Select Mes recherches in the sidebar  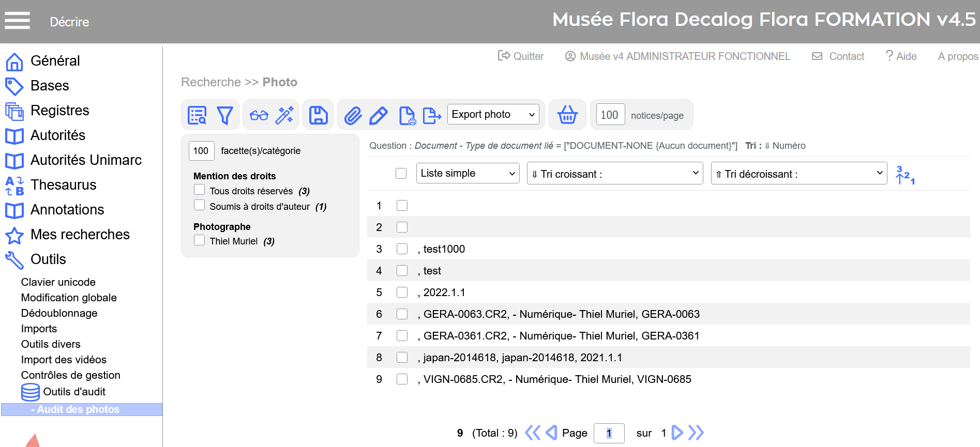tap(80, 235)
